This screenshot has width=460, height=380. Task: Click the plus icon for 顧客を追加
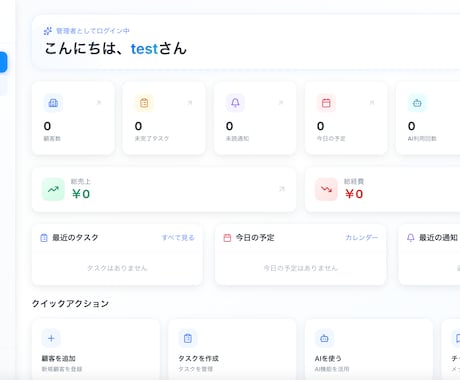[51, 338]
